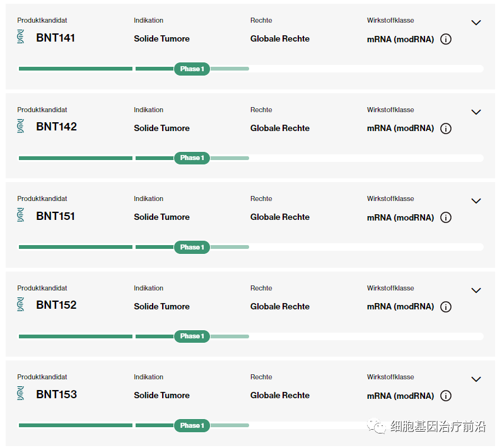Click the Phase 1 badge for BNT141
Screen dimensions: 502x448
tap(192, 69)
